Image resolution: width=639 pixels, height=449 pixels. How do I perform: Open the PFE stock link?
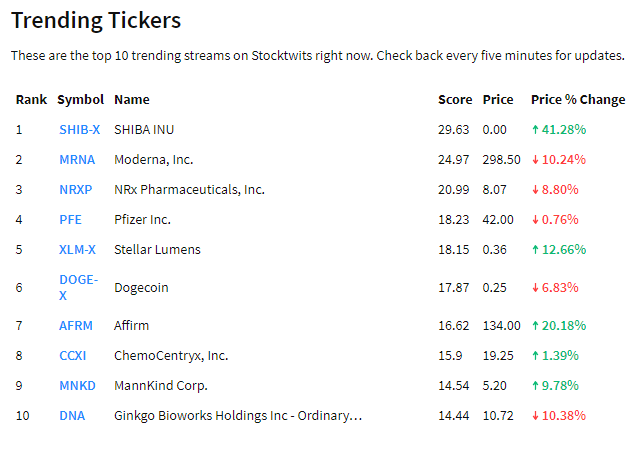click(70, 220)
